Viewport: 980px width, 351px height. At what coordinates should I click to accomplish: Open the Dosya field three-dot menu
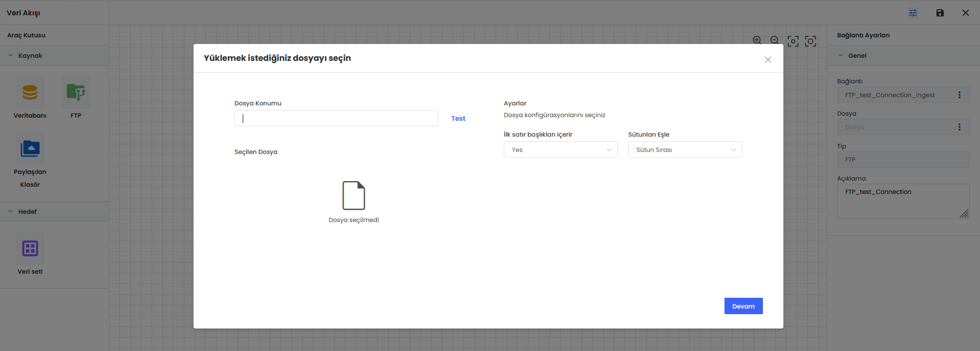point(959,127)
